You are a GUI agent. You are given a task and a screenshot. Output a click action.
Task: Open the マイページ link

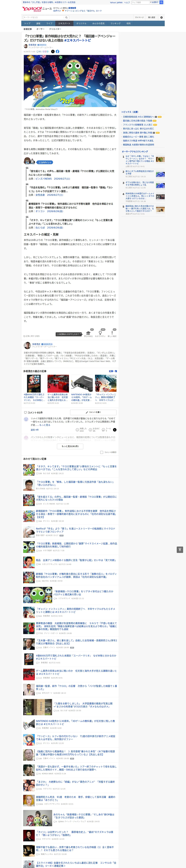click(139, 18)
